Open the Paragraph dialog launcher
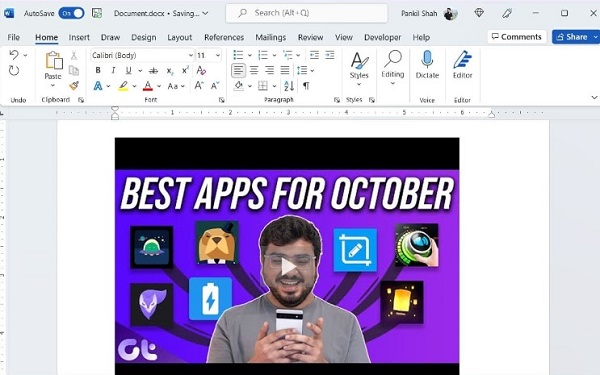The height and width of the screenshot is (375, 600). point(337,100)
